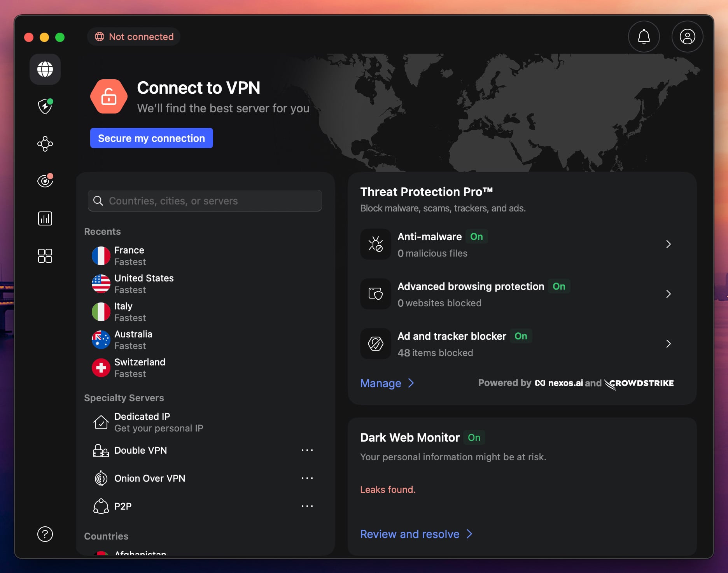Viewport: 728px width, 573px height.
Task: Open the notifications bell icon
Action: pyautogui.click(x=644, y=37)
